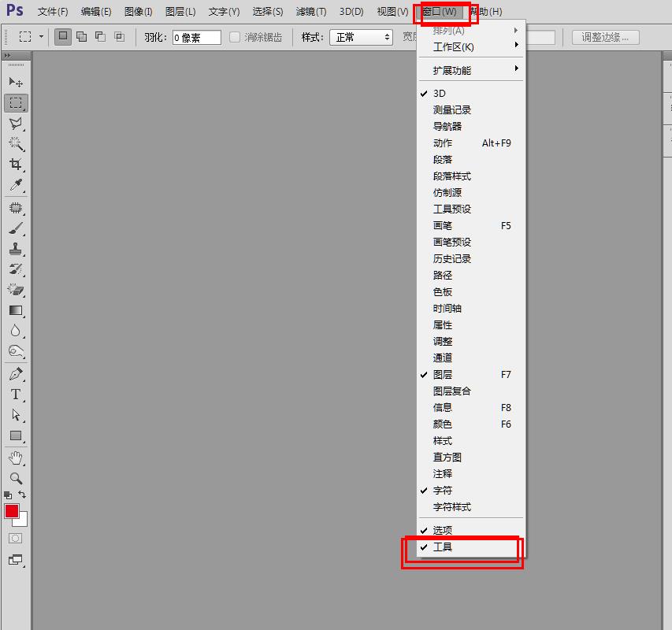Click Subtract from Selection mode button
The image size is (672, 630).
pos(100,37)
